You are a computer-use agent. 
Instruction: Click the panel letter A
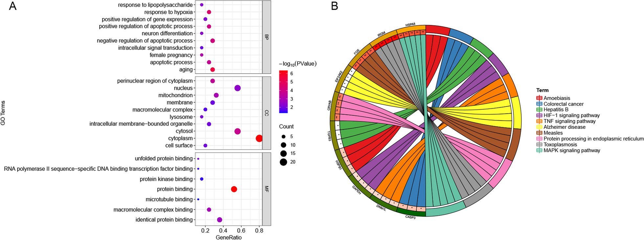tap(12, 6)
